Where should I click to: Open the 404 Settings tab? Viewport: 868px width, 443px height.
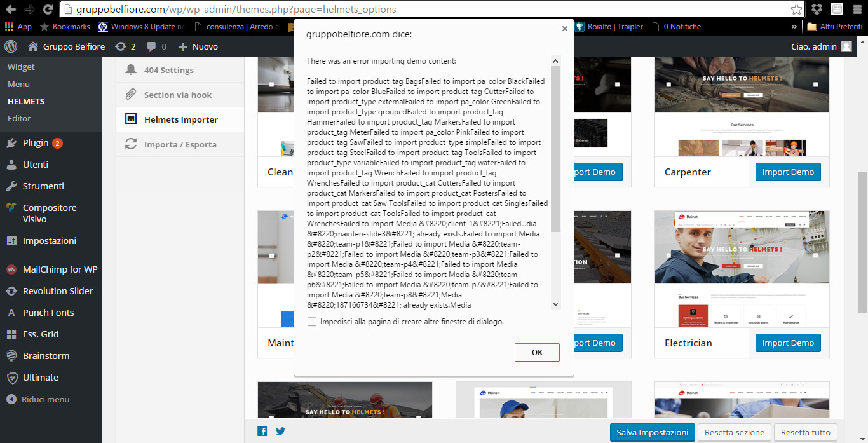point(180,70)
